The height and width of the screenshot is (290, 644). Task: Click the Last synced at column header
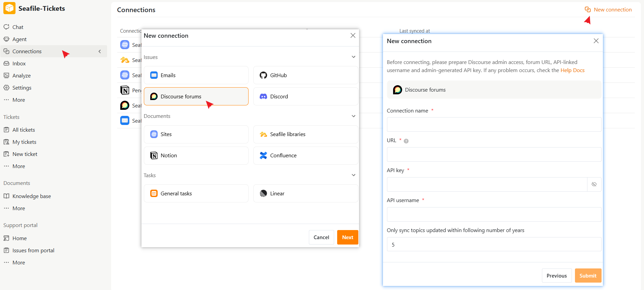coord(415,31)
